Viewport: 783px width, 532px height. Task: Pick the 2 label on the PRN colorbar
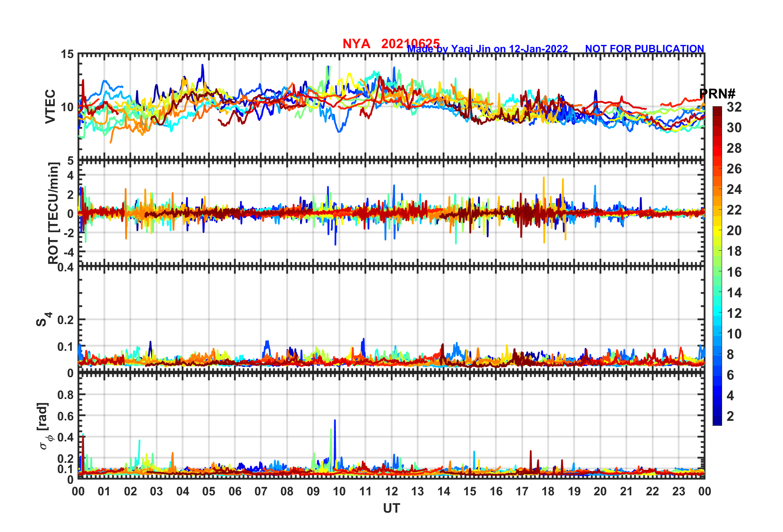(x=730, y=416)
